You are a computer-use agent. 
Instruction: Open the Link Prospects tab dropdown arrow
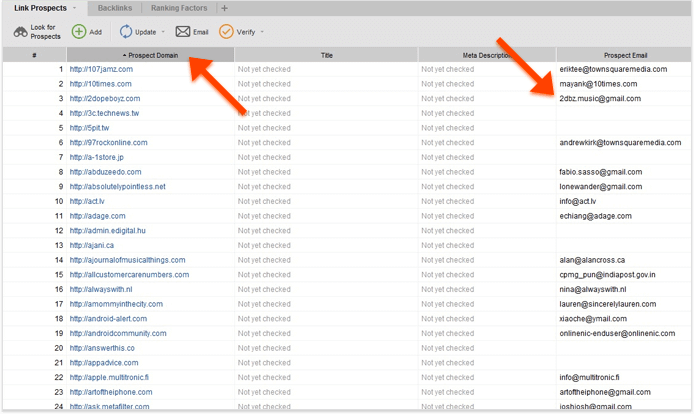(x=74, y=8)
